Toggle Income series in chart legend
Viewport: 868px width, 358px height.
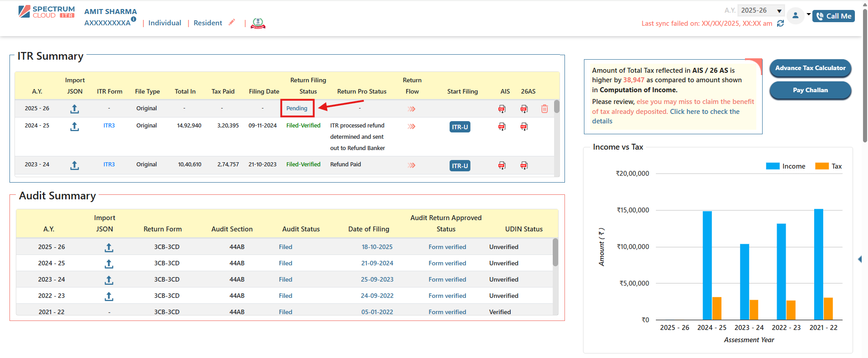tap(786, 166)
